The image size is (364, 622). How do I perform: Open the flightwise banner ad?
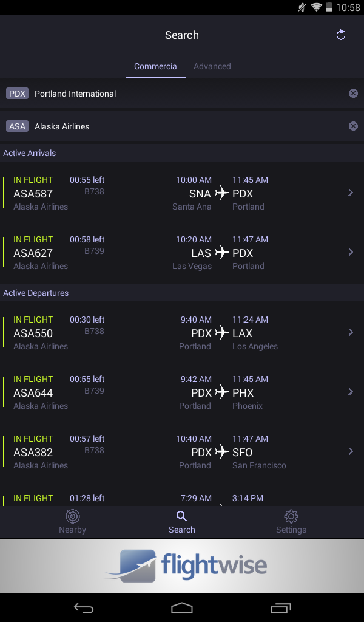[x=182, y=566]
